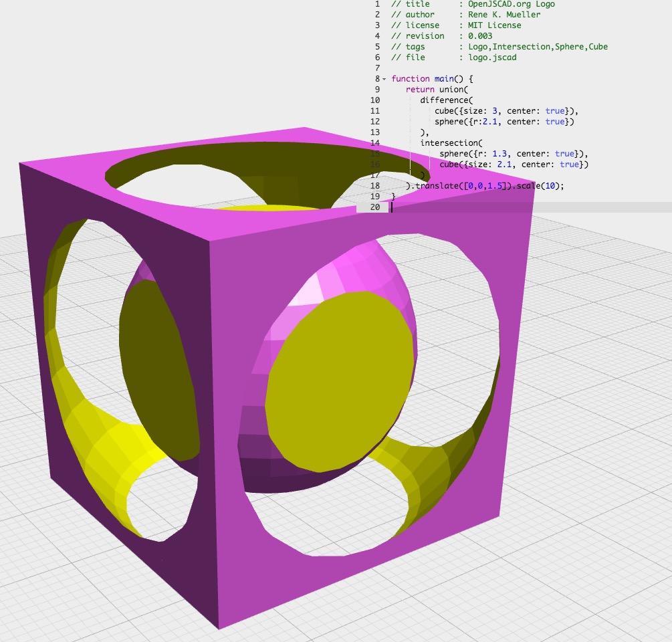
Task: Click the yellow disc on cube's right face
Action: [x=339, y=381]
